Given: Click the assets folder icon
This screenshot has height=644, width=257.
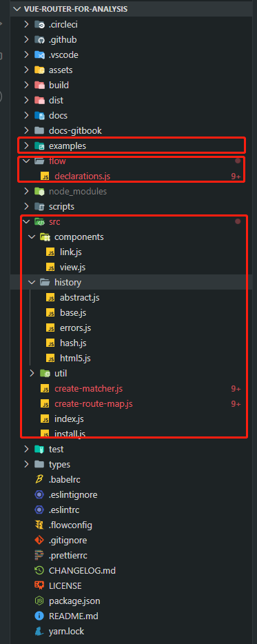Looking at the screenshot, I should [x=39, y=70].
